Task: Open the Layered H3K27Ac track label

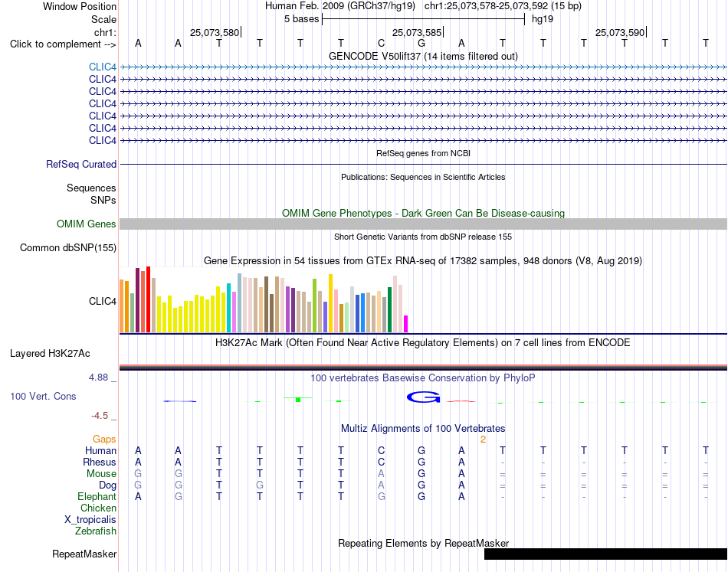Action: point(50,354)
